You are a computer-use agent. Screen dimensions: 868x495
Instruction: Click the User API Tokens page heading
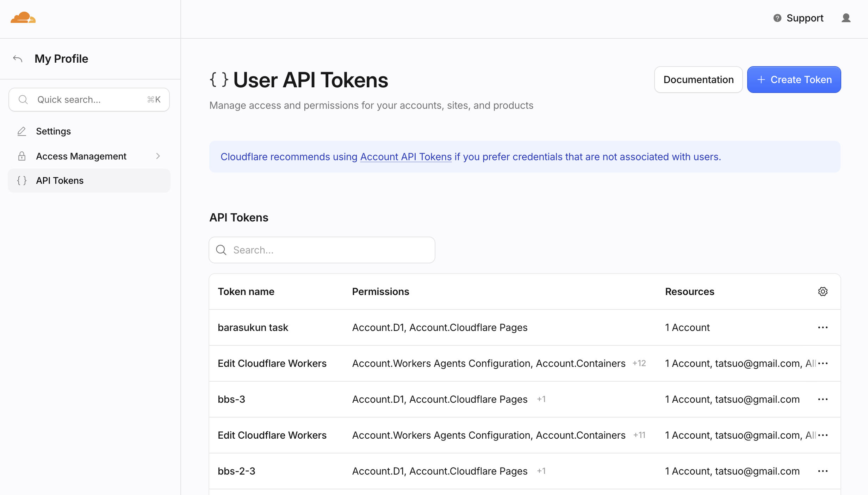pos(311,80)
